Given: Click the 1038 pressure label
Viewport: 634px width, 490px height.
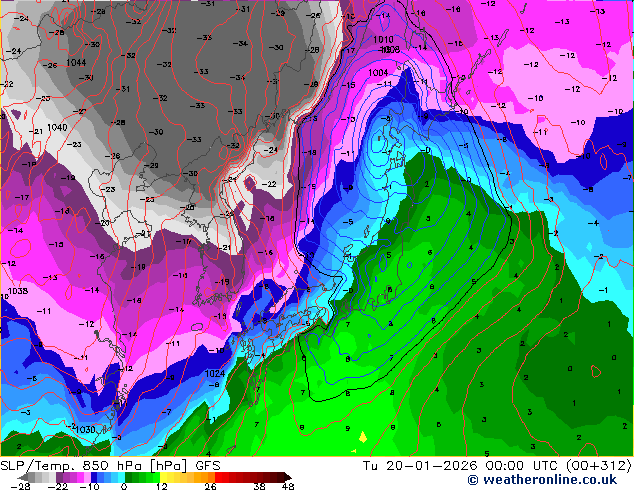Looking at the screenshot, I should (x=18, y=291).
